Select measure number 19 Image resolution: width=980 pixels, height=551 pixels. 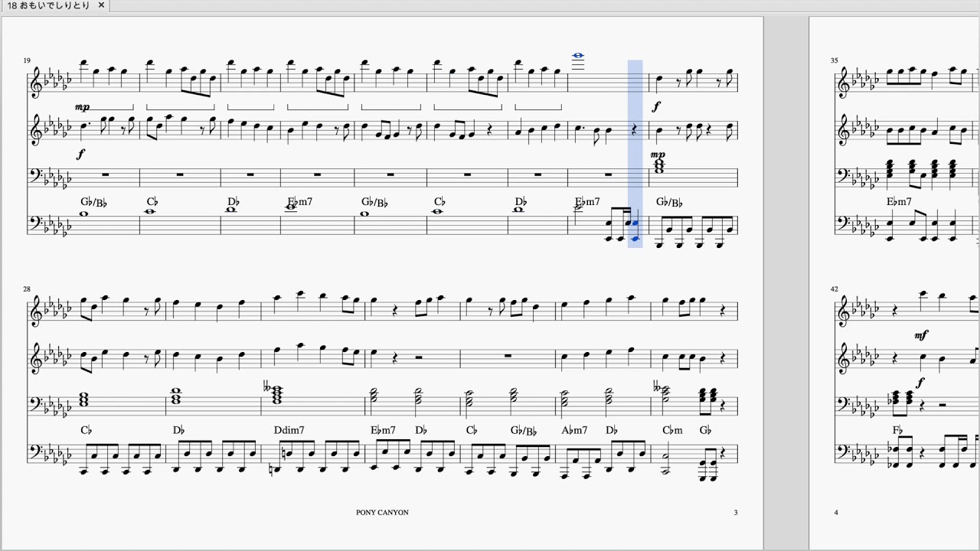point(27,60)
